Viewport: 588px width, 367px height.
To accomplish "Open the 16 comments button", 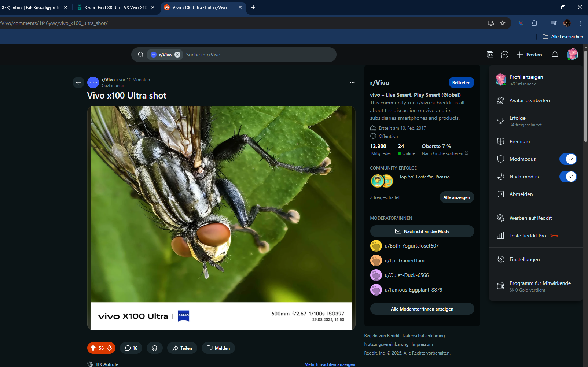I will click(131, 348).
